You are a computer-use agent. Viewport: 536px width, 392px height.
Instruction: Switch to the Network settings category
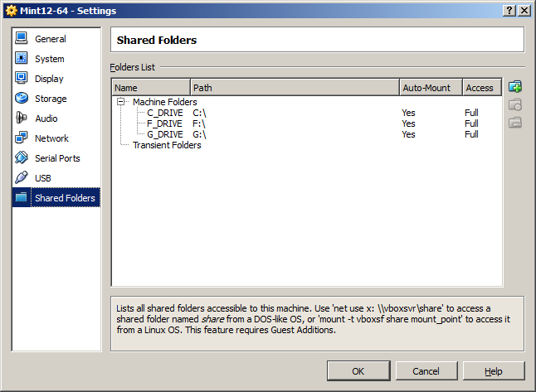point(51,138)
